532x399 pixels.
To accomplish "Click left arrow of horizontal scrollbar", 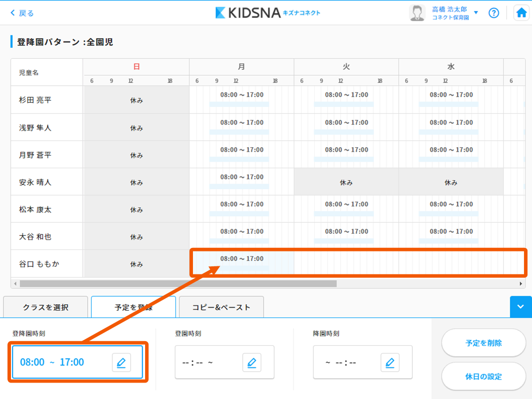I will tap(15, 284).
